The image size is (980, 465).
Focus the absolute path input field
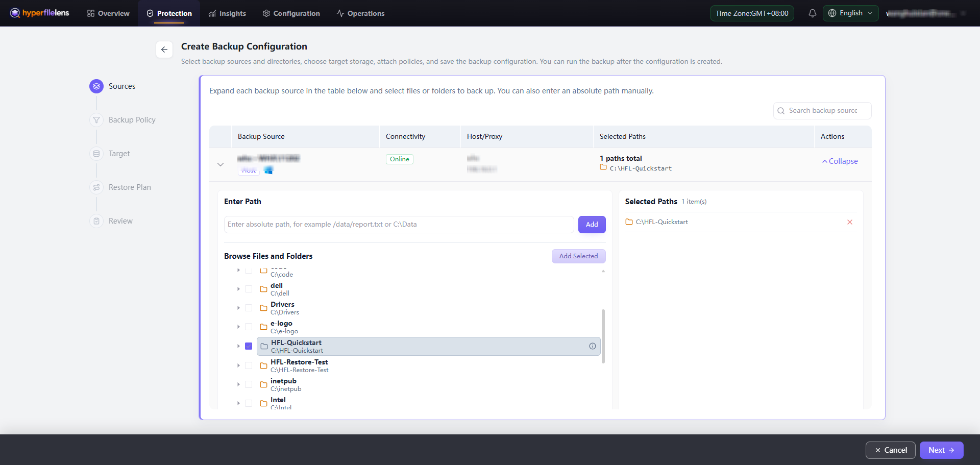click(399, 225)
